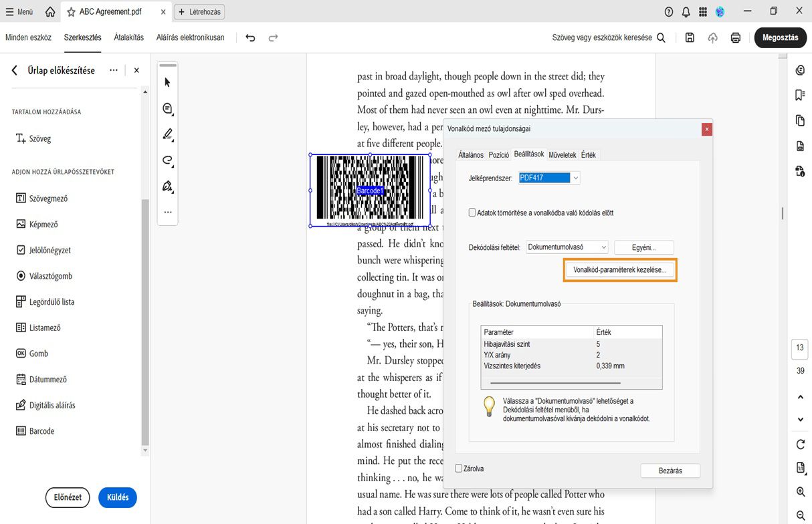Viewport: 812px width, 524px height.
Task: Switch to the Általános tab
Action: (x=471, y=155)
